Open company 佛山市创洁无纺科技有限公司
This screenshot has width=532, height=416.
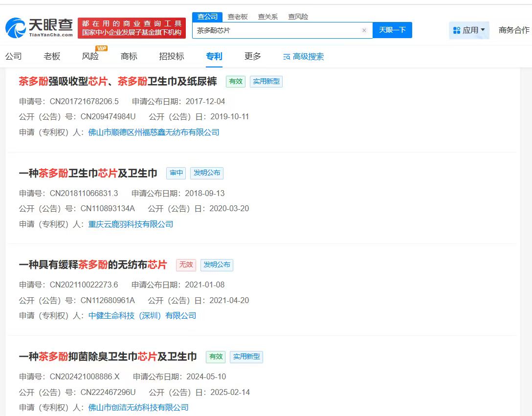[x=138, y=408]
